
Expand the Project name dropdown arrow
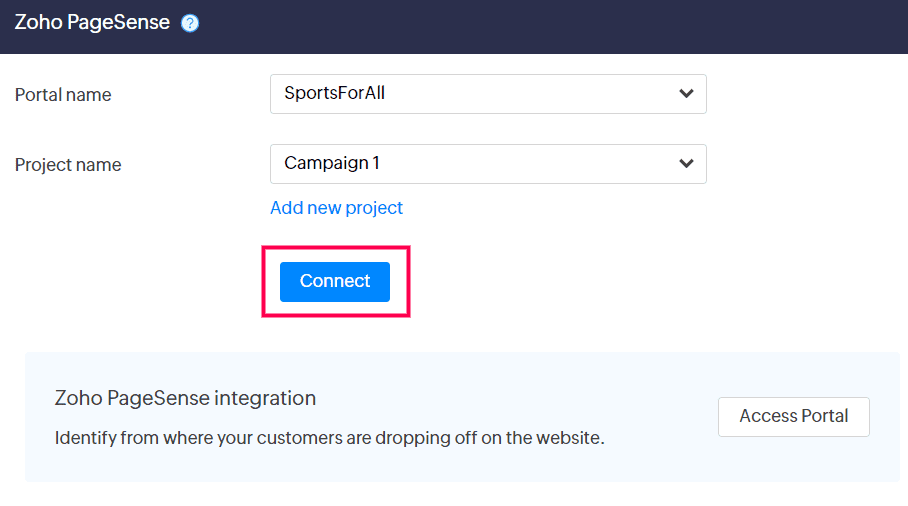[686, 164]
